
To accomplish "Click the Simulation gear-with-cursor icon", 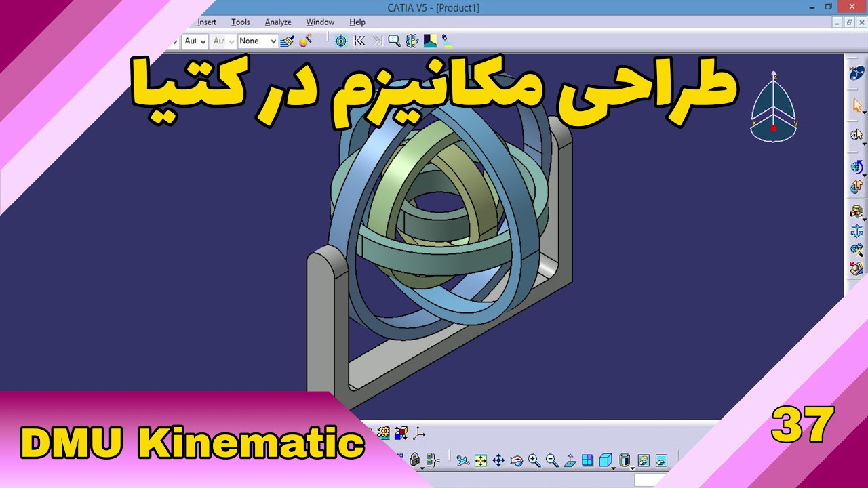I will click(856, 134).
